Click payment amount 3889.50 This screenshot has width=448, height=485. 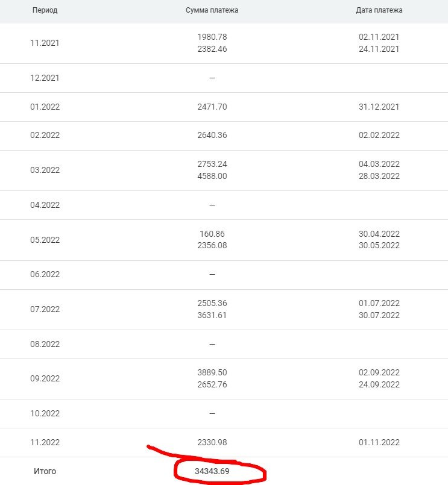(x=212, y=372)
